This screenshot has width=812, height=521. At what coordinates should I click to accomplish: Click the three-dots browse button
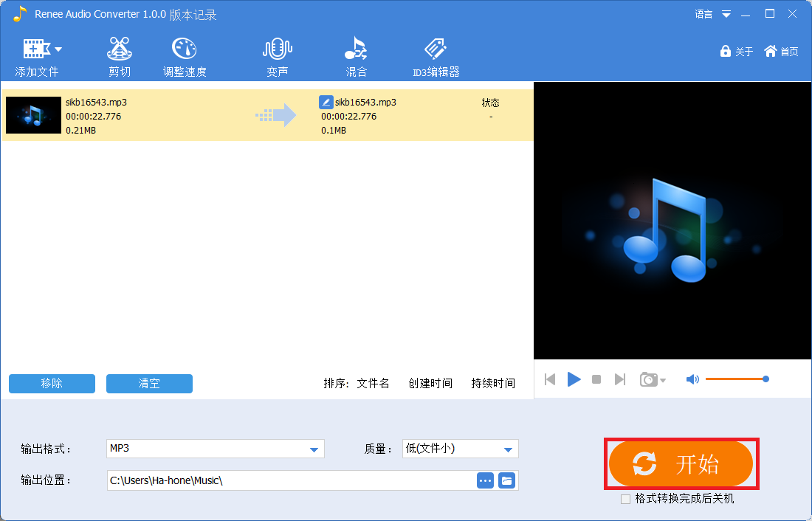point(485,480)
